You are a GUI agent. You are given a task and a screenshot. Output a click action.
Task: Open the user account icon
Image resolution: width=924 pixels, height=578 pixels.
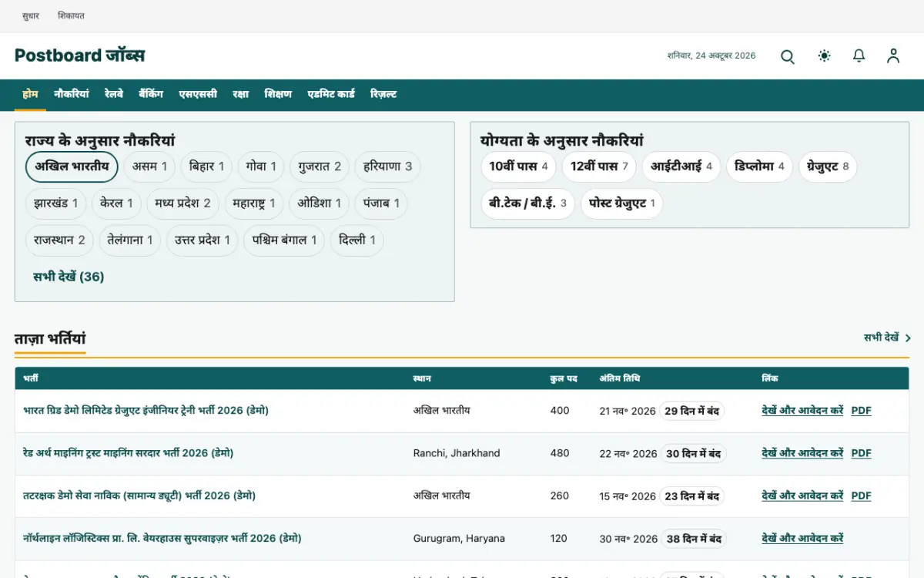click(893, 56)
